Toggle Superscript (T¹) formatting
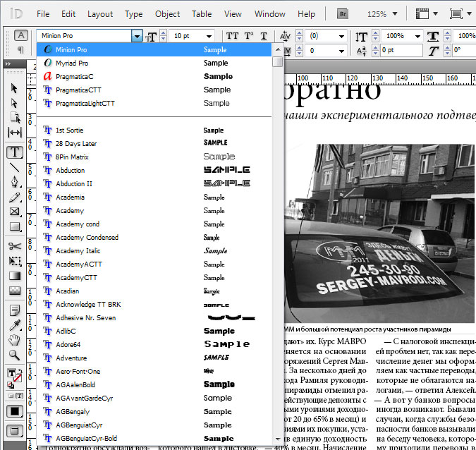 (249, 36)
